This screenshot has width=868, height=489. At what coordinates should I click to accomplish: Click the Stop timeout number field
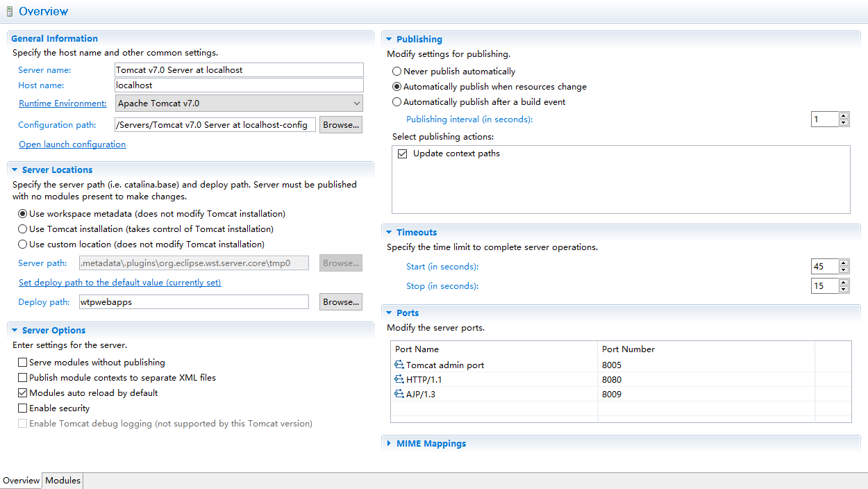825,286
